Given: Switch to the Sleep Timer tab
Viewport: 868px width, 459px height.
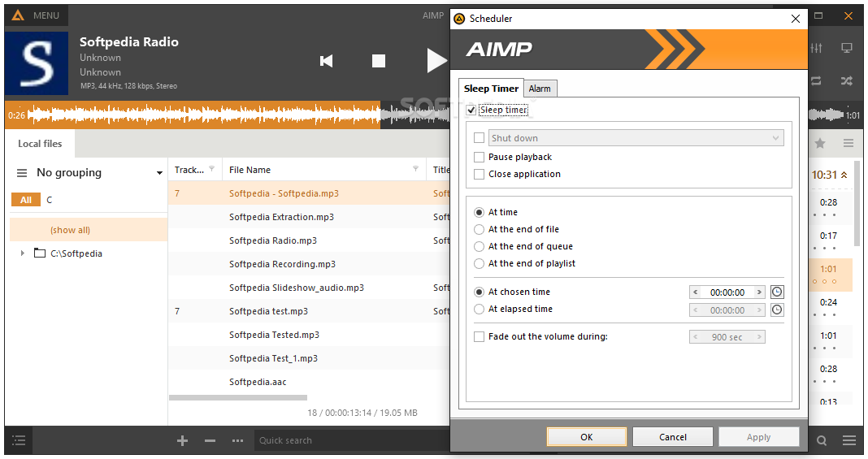Looking at the screenshot, I should [490, 89].
